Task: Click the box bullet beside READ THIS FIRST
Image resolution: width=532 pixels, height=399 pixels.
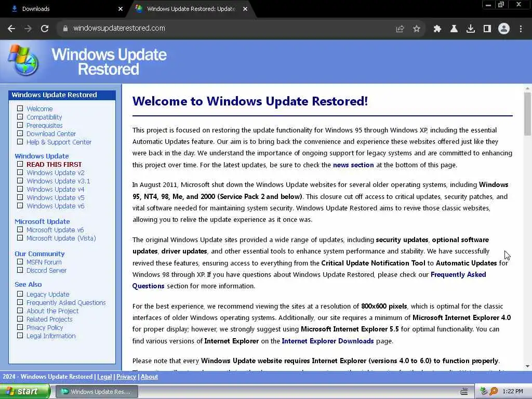Action: pos(20,164)
